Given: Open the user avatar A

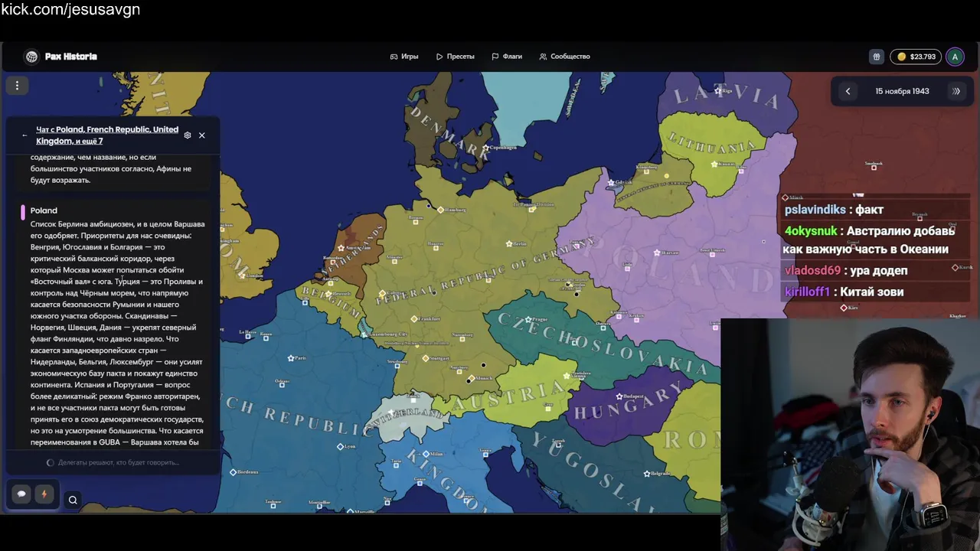Looking at the screenshot, I should 955,57.
